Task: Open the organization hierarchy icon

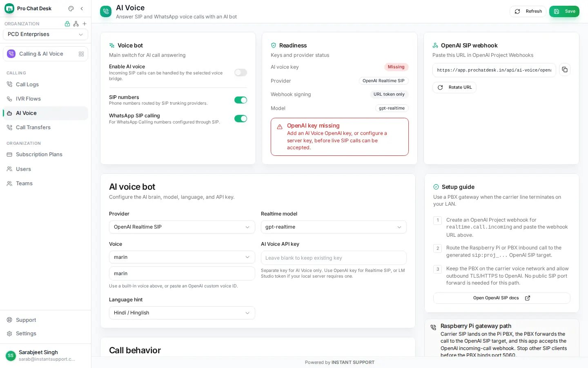Action: (76, 24)
